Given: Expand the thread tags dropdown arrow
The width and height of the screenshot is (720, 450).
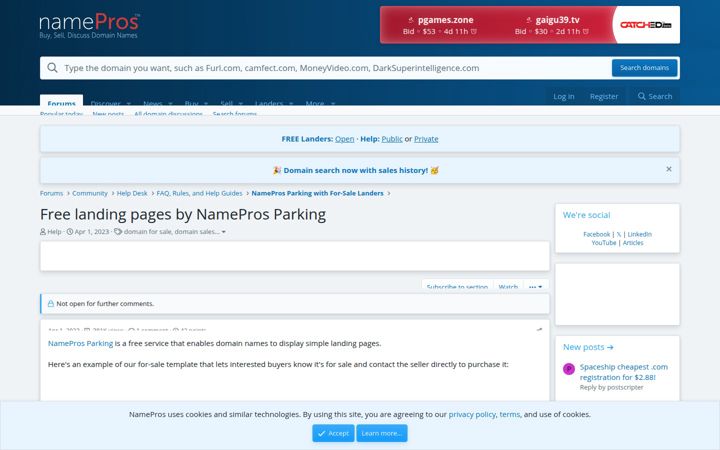Looking at the screenshot, I should (224, 232).
